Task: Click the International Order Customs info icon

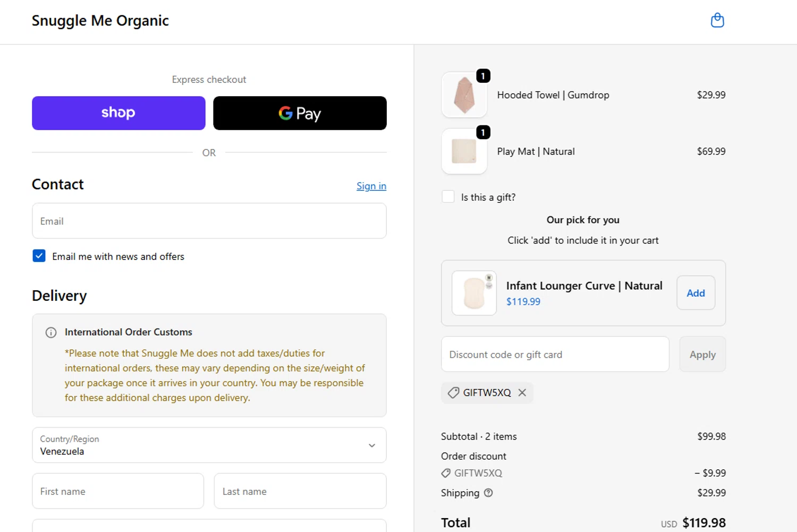Action: click(x=51, y=333)
